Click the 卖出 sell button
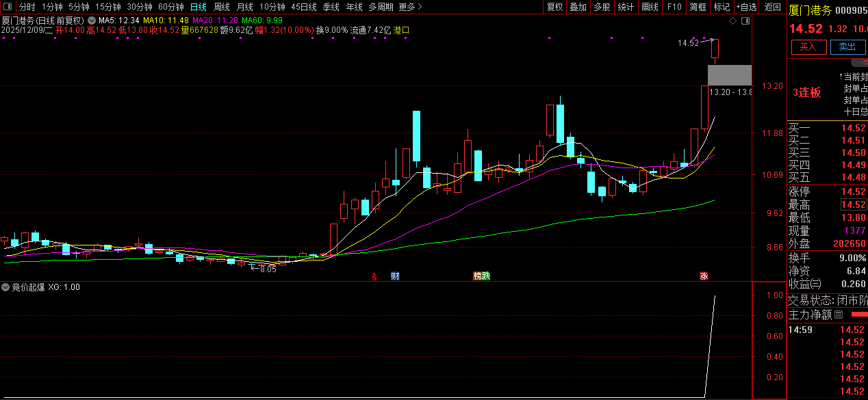The width and height of the screenshot is (868, 400). click(x=847, y=46)
